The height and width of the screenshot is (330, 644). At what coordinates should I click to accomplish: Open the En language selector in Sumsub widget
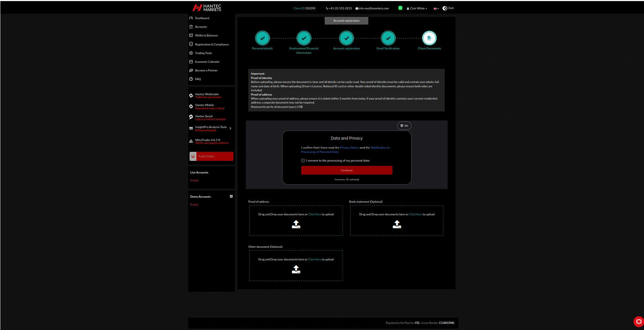404,126
